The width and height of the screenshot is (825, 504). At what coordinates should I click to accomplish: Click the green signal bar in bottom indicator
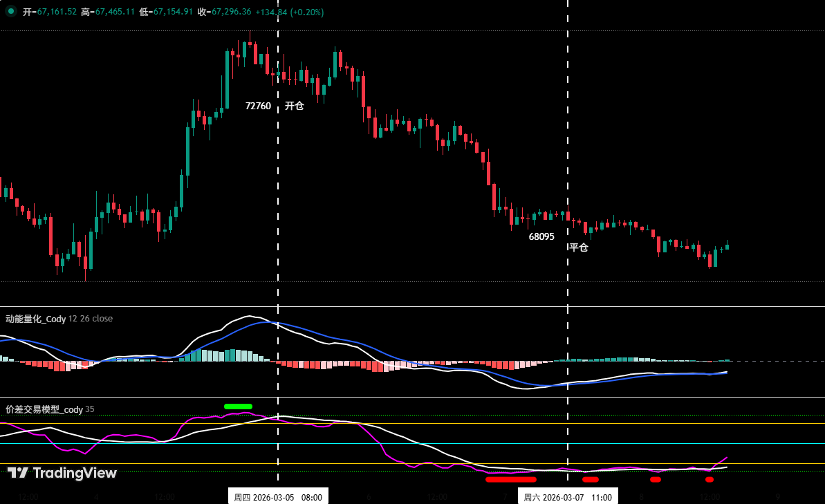click(238, 407)
